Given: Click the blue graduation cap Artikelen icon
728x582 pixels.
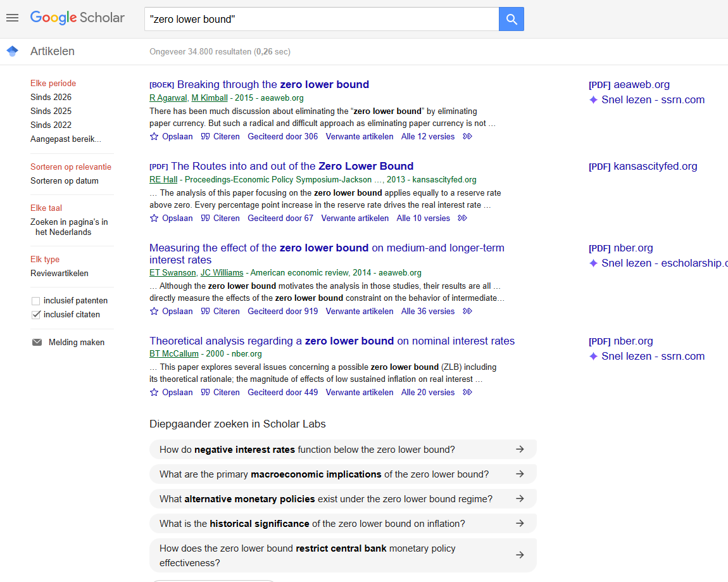Looking at the screenshot, I should click(x=13, y=51).
